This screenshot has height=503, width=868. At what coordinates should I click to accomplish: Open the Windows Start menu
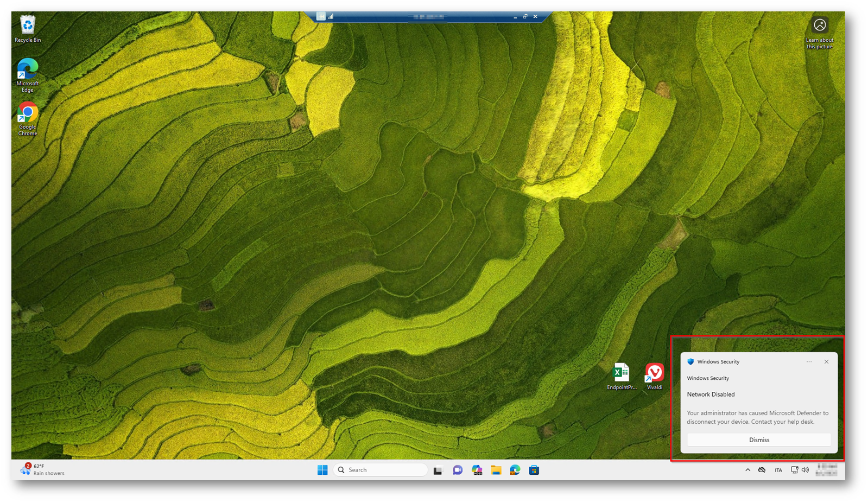[x=322, y=470]
